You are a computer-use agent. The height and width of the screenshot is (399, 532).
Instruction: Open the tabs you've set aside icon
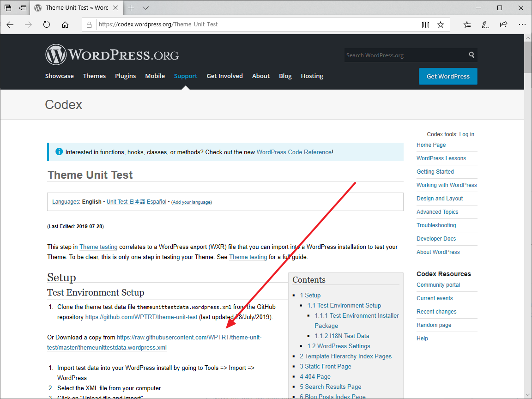click(x=8, y=7)
